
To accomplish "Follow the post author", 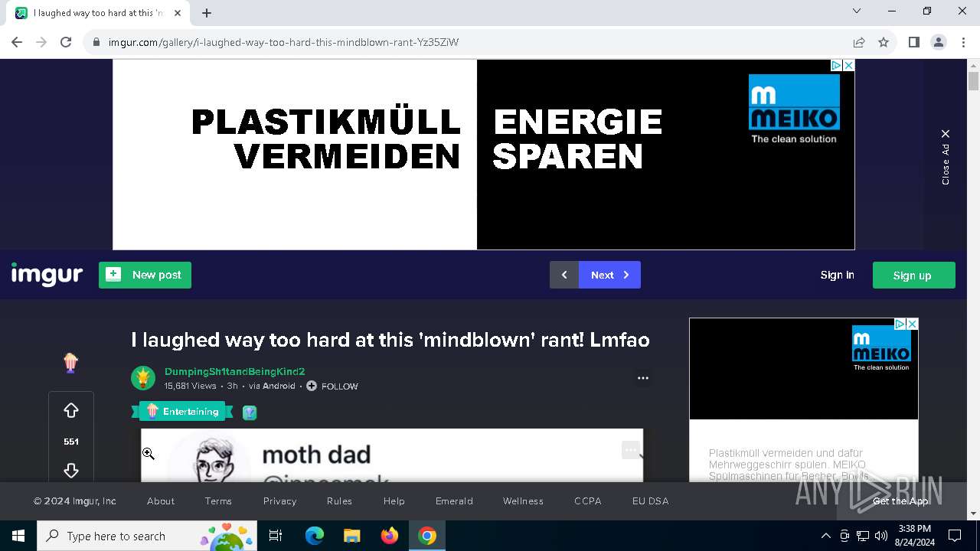I will tap(332, 386).
